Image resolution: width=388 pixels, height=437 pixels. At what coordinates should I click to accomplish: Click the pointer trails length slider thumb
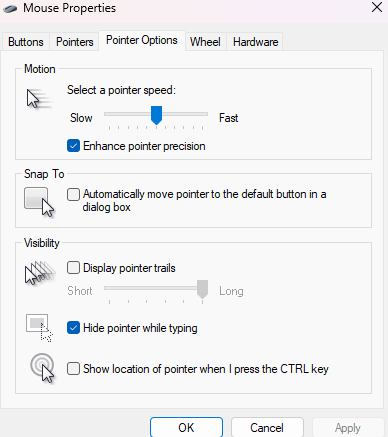coord(202,289)
